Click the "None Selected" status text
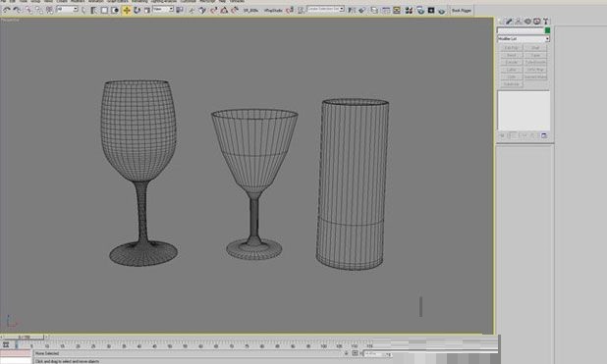Screen dimensions: 607x364 (x=47, y=353)
